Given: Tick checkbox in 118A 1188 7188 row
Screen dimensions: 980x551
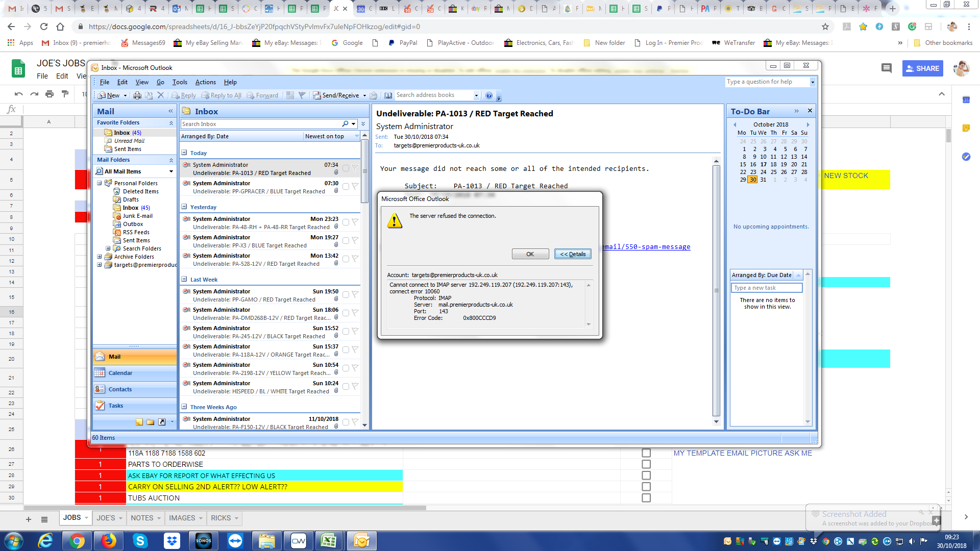Looking at the screenshot, I should [646, 453].
